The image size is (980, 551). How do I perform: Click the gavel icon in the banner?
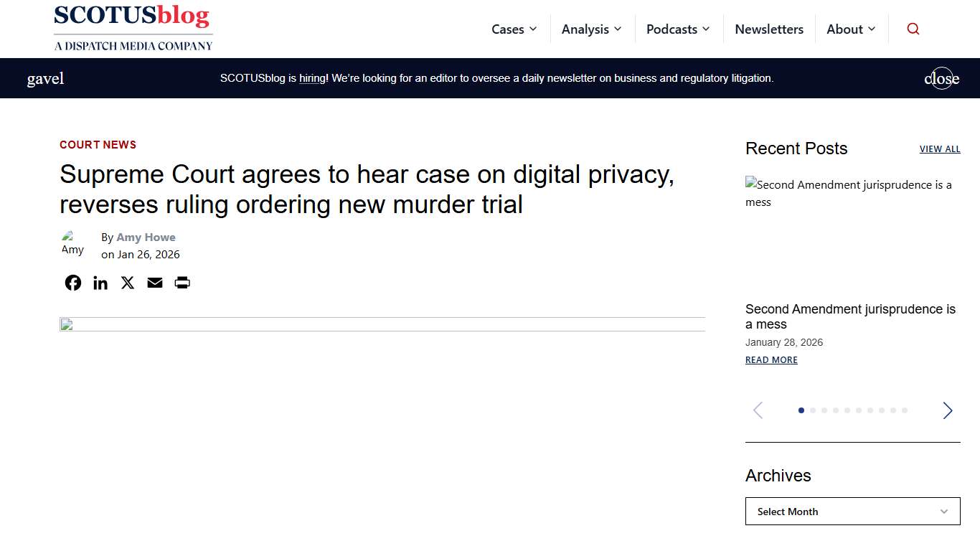[x=45, y=77]
